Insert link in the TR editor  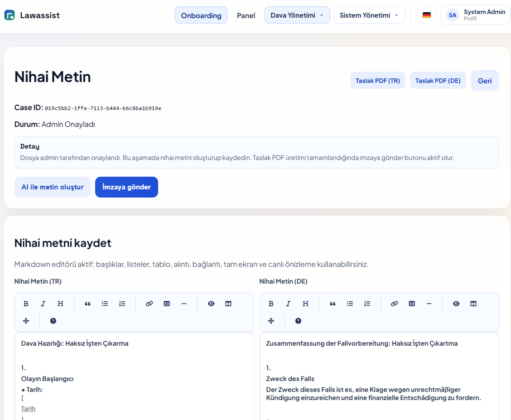tap(149, 304)
